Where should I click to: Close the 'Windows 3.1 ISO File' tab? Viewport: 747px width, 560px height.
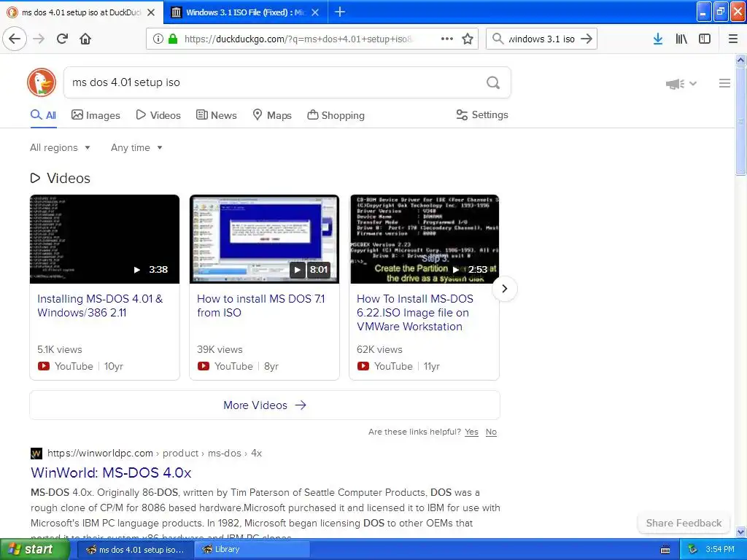315,12
